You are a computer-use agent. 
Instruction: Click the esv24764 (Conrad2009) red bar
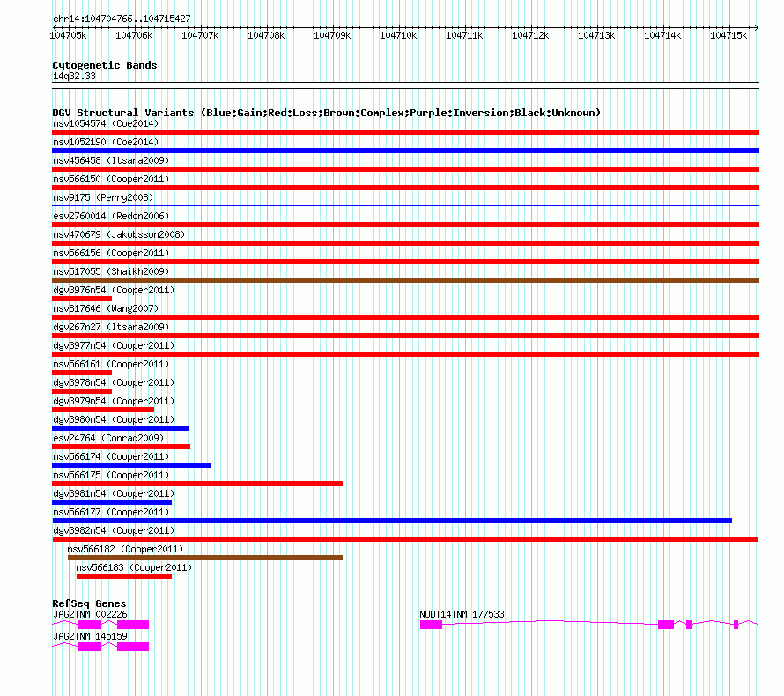[x=121, y=447]
